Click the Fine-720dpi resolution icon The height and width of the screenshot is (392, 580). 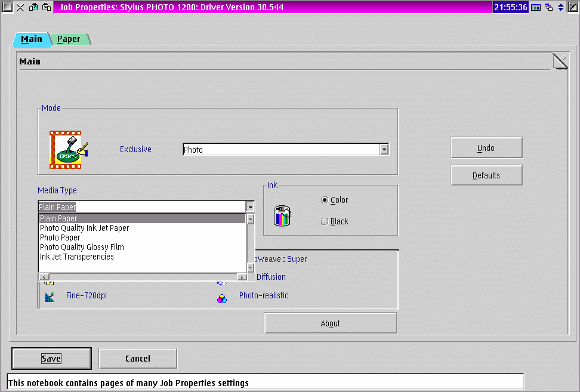click(50, 297)
